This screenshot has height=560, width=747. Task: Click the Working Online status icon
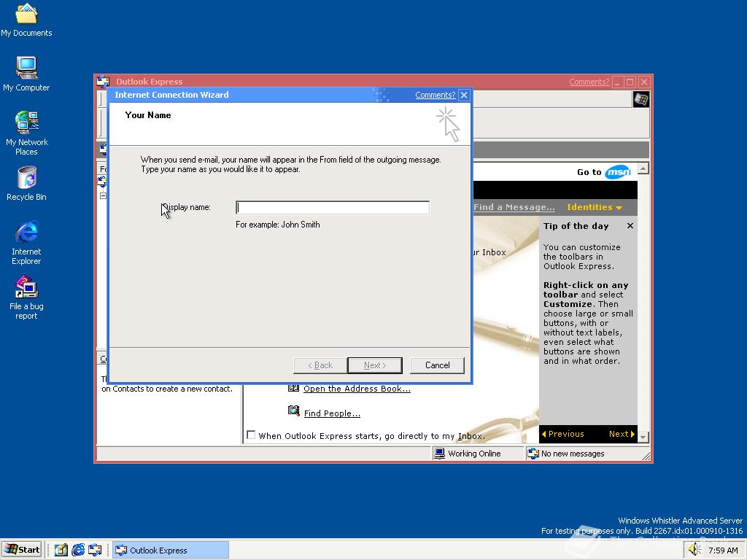tap(439, 453)
